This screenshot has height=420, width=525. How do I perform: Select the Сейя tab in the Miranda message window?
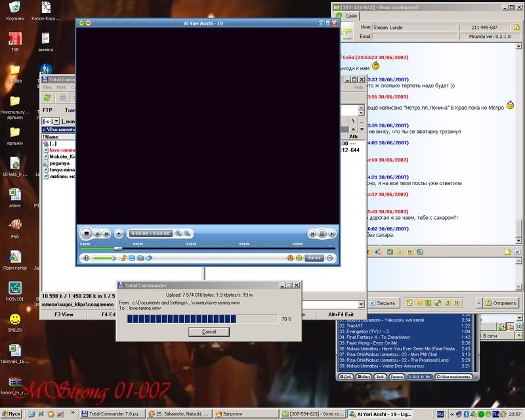[x=348, y=16]
